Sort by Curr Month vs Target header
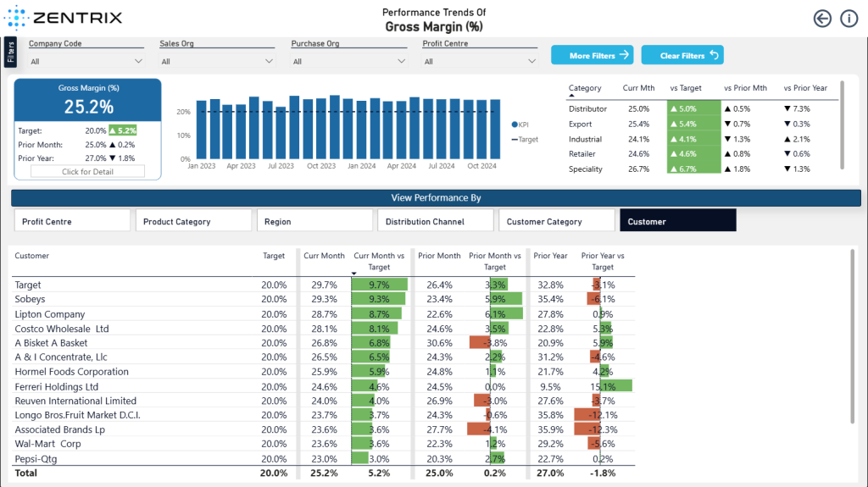Screen dimensions: 868x487 pos(379,261)
